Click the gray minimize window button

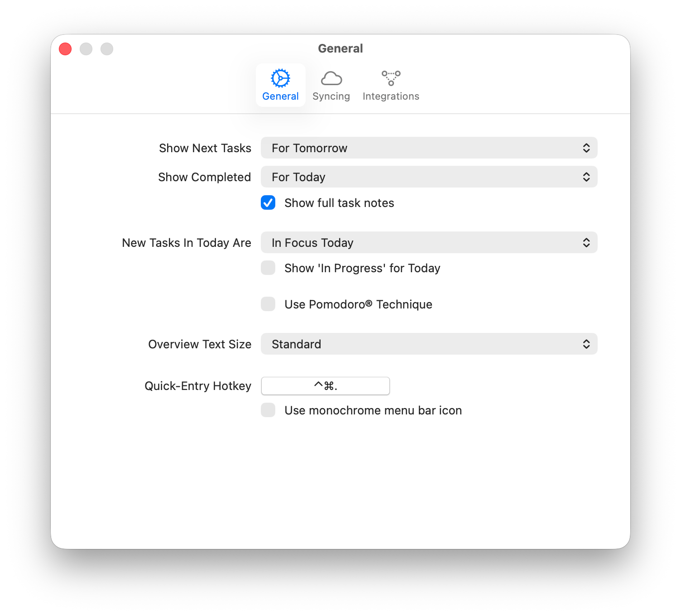pyautogui.click(x=86, y=49)
